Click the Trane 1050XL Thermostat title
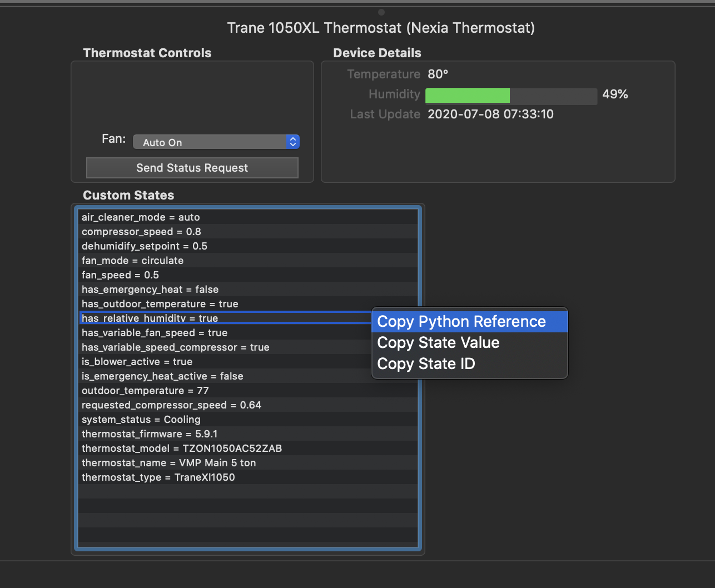 tap(381, 28)
